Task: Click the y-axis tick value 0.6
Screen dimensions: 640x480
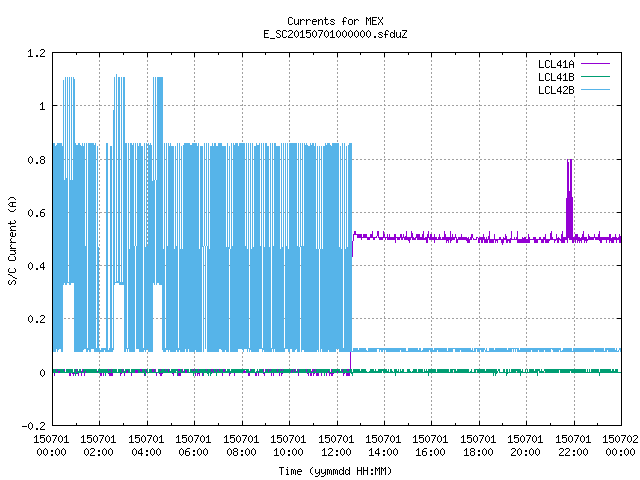Action: coord(36,213)
